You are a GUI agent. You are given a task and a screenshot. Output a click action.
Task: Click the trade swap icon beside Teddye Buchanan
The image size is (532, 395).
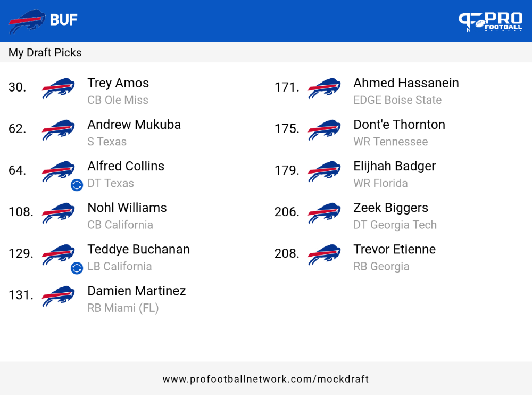click(77, 268)
